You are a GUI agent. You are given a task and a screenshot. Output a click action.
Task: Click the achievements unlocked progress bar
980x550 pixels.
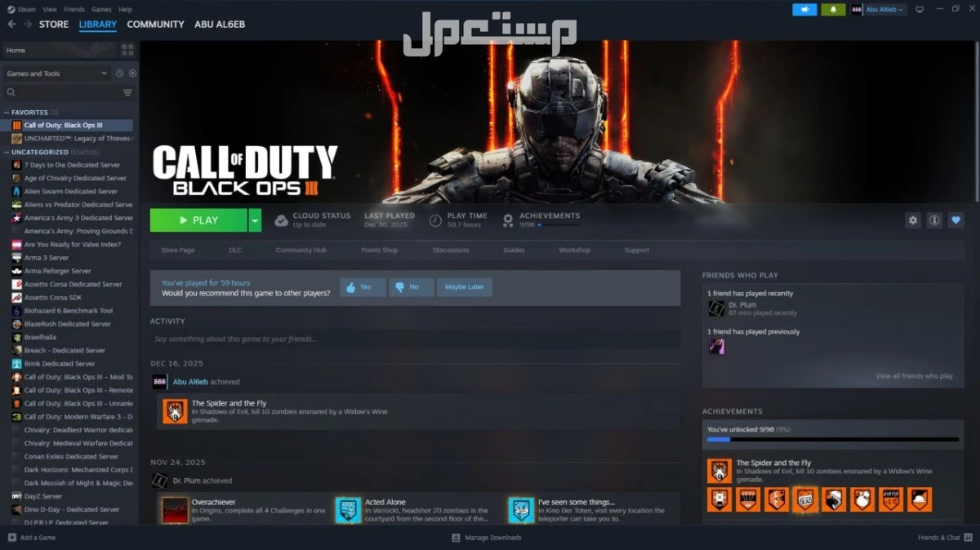coord(832,440)
